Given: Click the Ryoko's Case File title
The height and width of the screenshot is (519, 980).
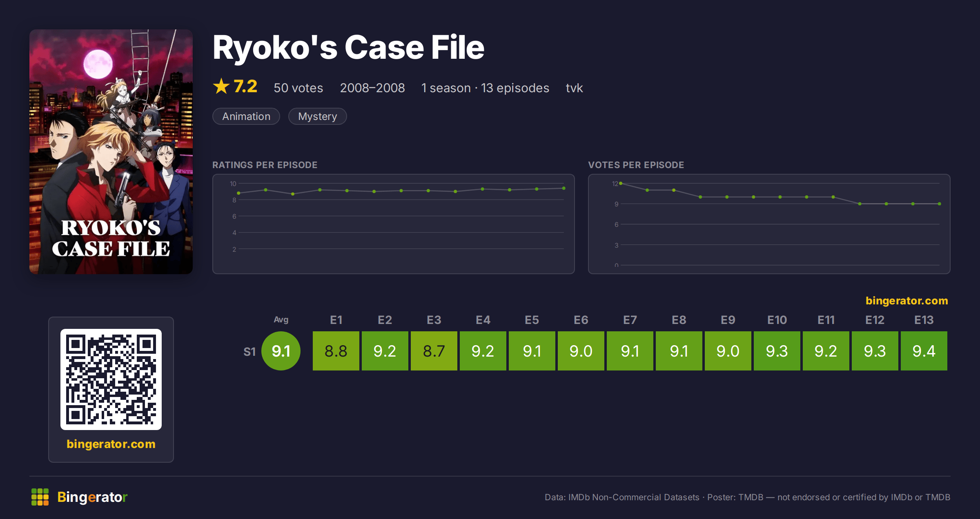Looking at the screenshot, I should 348,47.
